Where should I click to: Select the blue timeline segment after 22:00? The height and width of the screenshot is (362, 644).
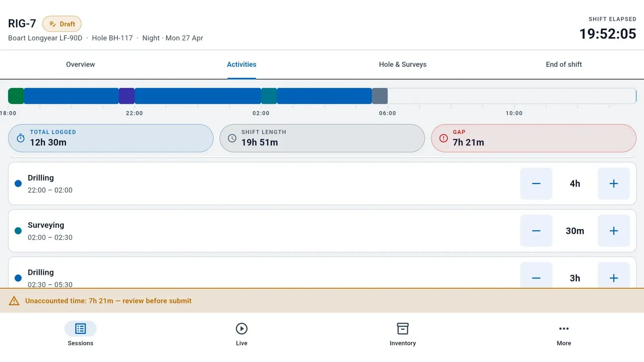pyautogui.click(x=198, y=96)
